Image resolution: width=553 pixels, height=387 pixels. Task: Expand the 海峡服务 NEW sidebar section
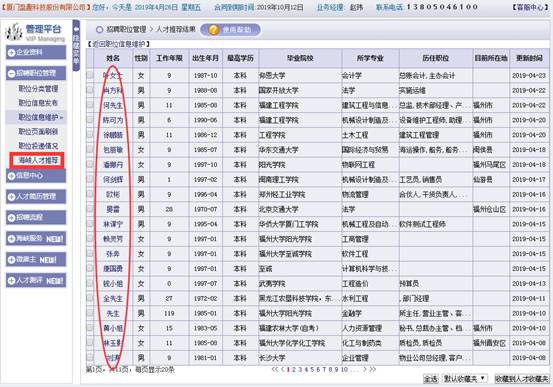(x=36, y=238)
